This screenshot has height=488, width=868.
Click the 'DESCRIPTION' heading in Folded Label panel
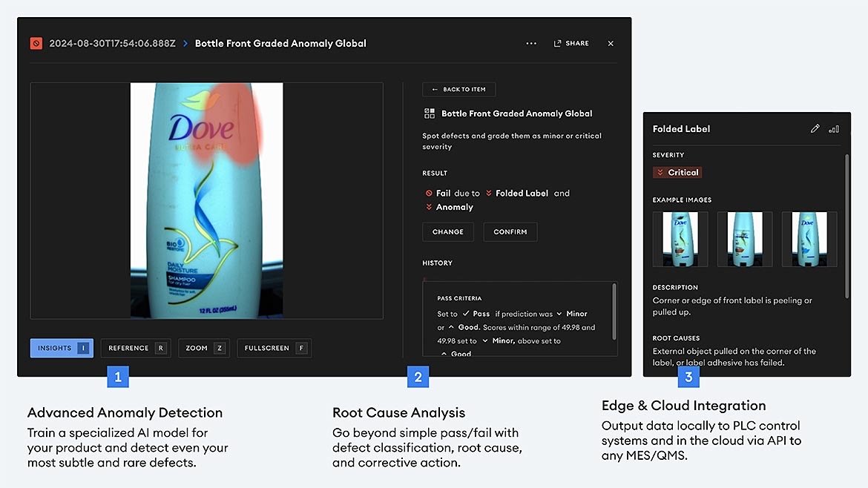click(x=675, y=288)
